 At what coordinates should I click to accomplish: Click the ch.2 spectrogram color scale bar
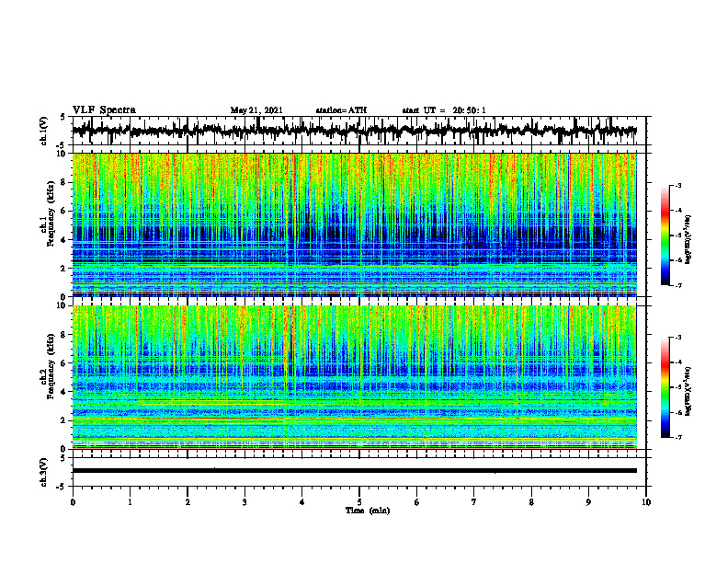(x=665, y=387)
